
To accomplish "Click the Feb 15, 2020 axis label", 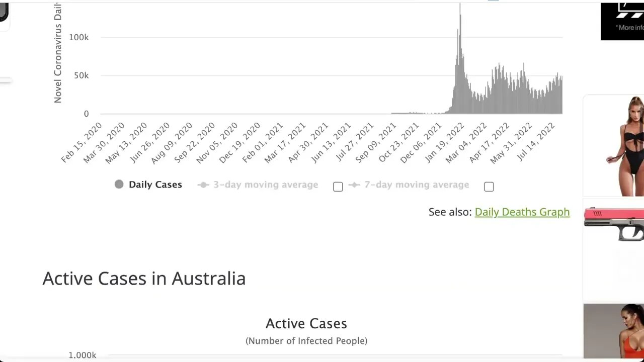I will tap(82, 142).
